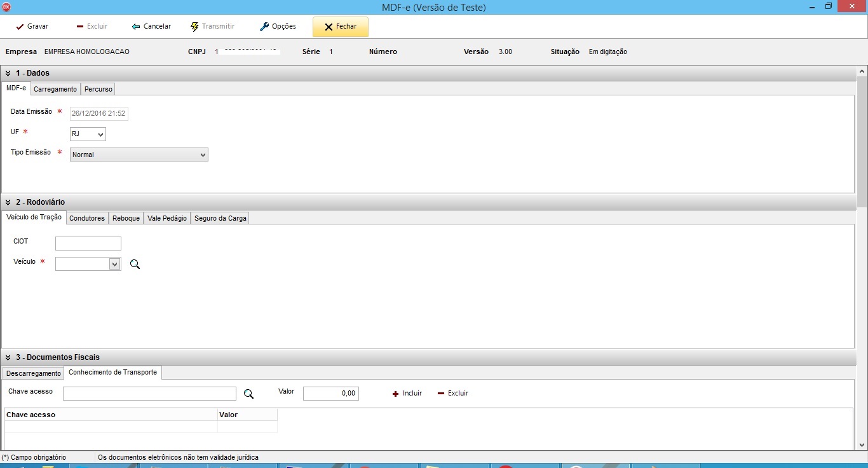Search vehicles with the magnifier icon

pyautogui.click(x=135, y=264)
